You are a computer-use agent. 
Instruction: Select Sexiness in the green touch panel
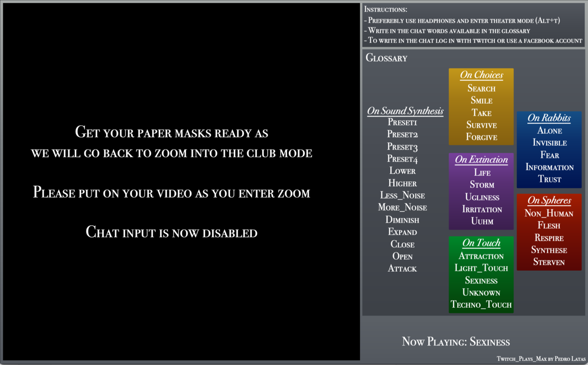click(x=481, y=281)
